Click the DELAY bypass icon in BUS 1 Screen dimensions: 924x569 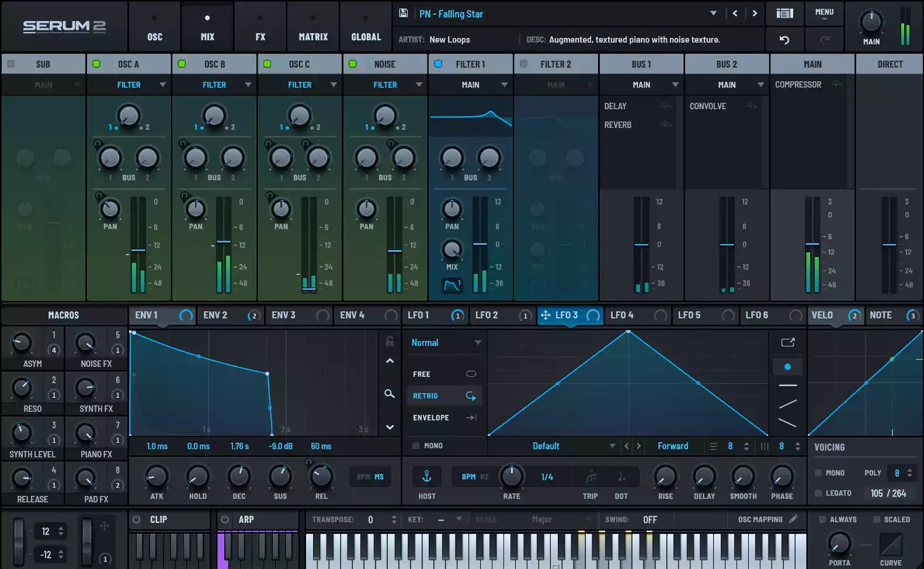665,106
